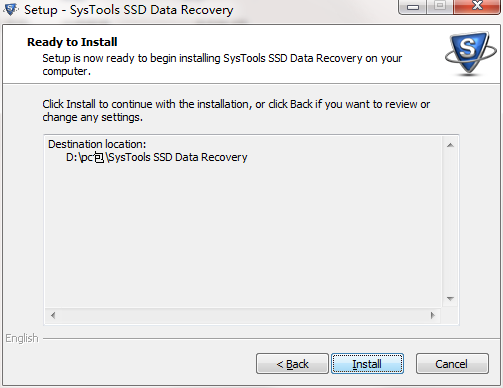Click the 'Setup - SysTools SSD Data Recovery' title
The height and width of the screenshot is (388, 503).
(129, 10)
